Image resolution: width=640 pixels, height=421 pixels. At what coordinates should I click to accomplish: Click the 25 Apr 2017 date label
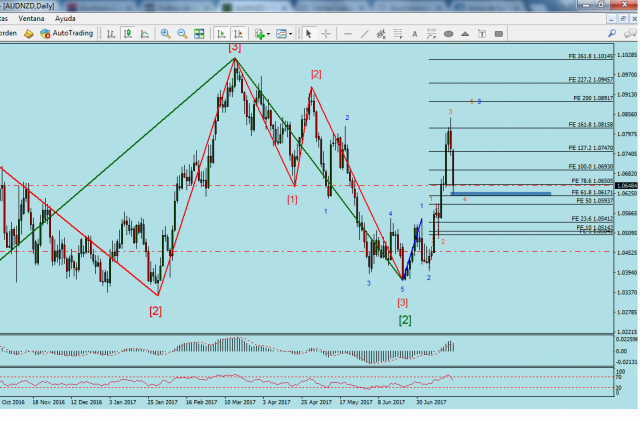tap(316, 402)
